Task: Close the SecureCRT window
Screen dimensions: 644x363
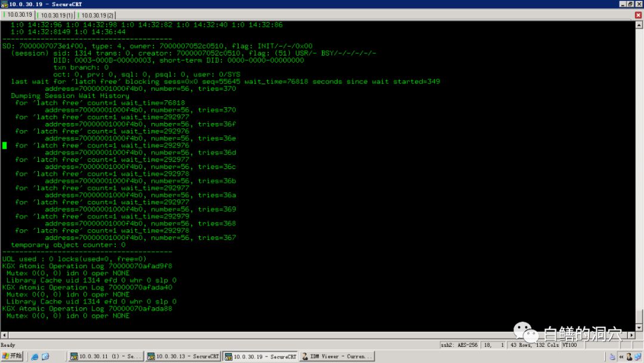Action: point(639,4)
